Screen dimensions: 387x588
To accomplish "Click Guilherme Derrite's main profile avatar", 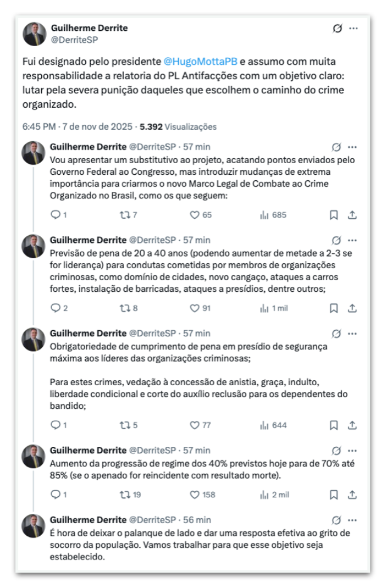I will point(34,34).
